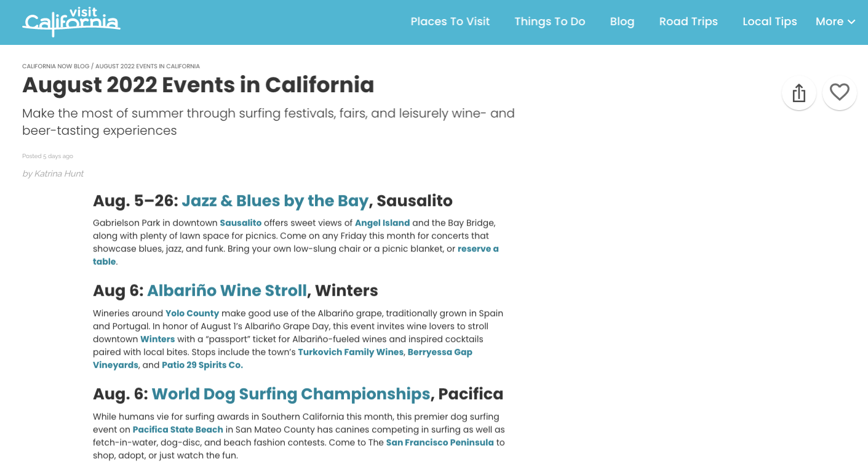Open Patio 29 Spirits Co. link

point(202,365)
